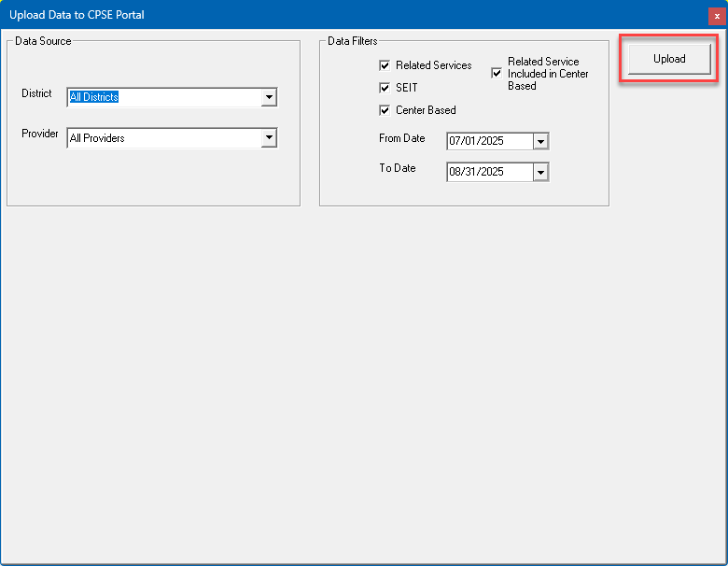728x566 pixels.
Task: Open the From Date calendar dropdown
Action: [x=540, y=142]
